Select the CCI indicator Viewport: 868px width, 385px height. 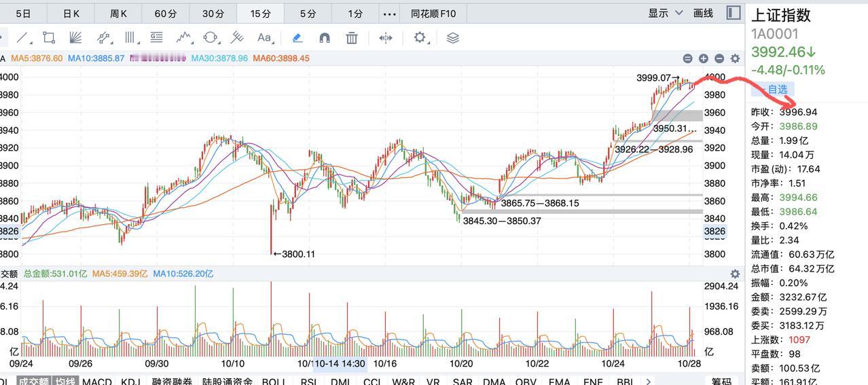pyautogui.click(x=372, y=382)
